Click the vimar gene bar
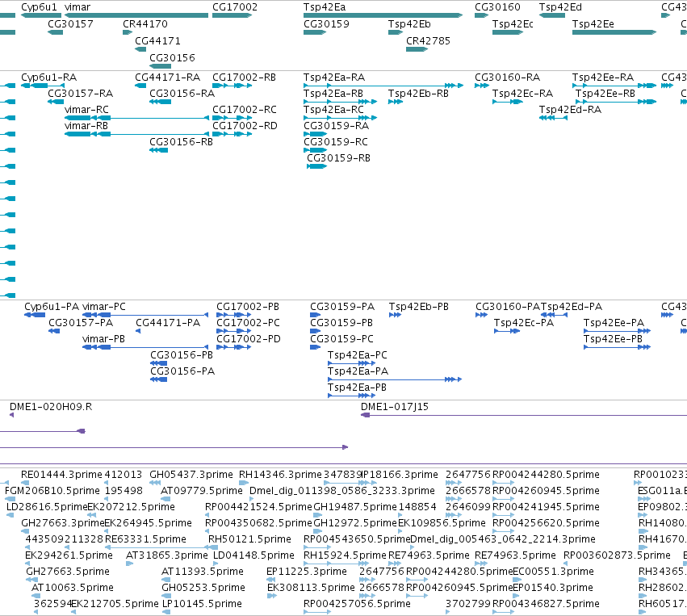Viewport: 687px width, 616px height. (136, 15)
